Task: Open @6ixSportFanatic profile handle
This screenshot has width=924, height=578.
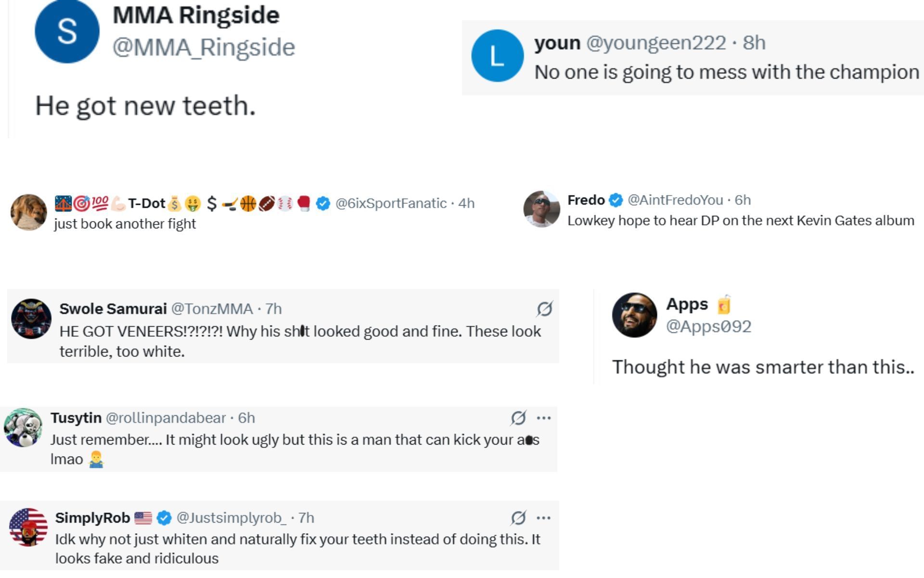Action: coord(391,204)
